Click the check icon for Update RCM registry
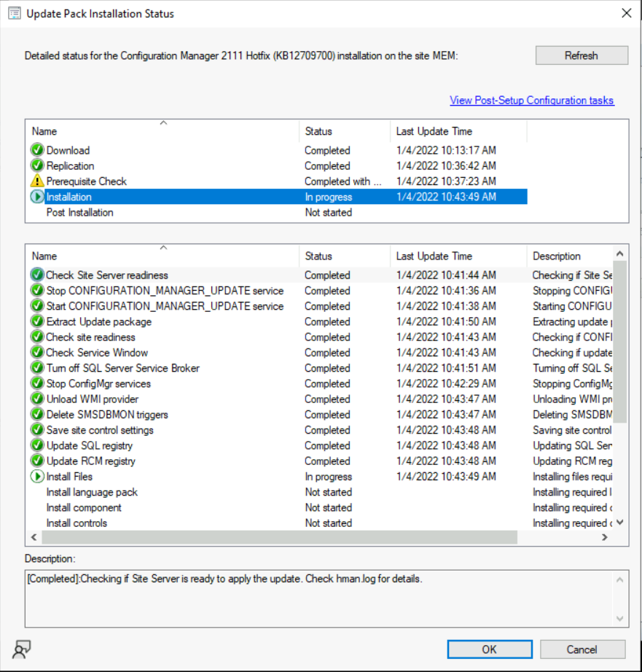Viewport: 642px width, 672px height. click(x=37, y=461)
